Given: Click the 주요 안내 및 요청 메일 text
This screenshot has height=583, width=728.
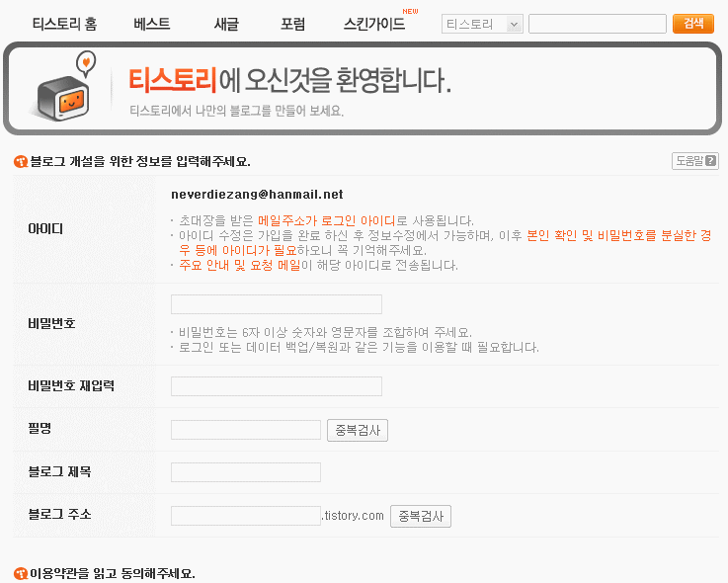Looking at the screenshot, I should click(240, 265).
